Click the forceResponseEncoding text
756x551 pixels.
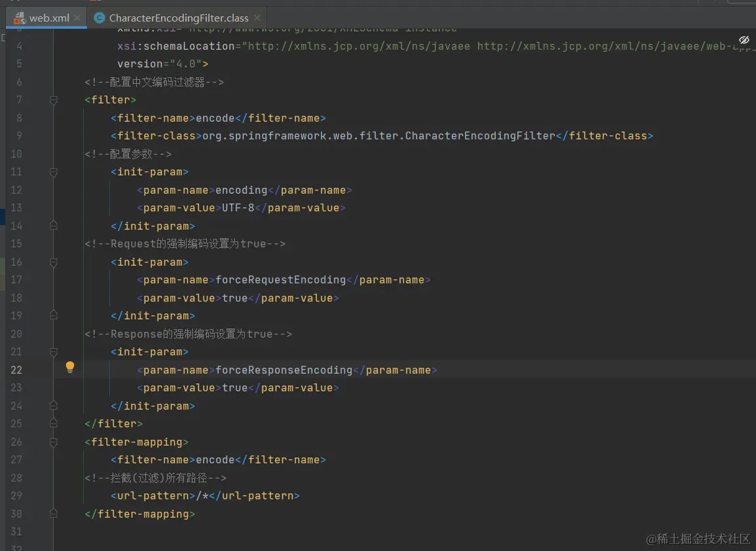tap(284, 370)
